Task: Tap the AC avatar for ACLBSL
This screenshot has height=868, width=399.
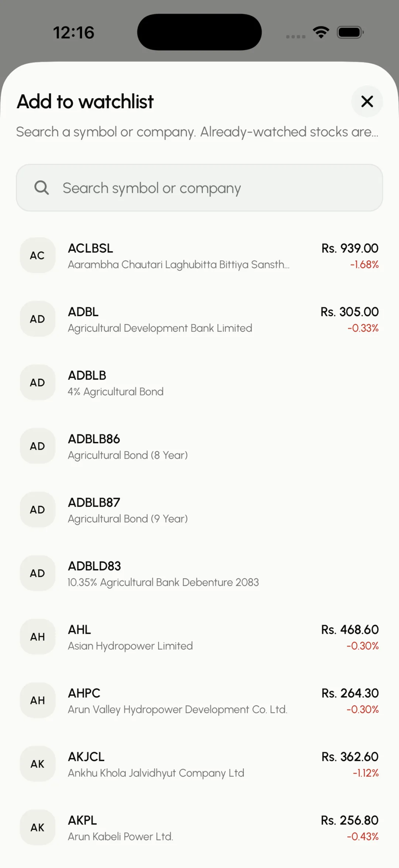Action: [38, 255]
